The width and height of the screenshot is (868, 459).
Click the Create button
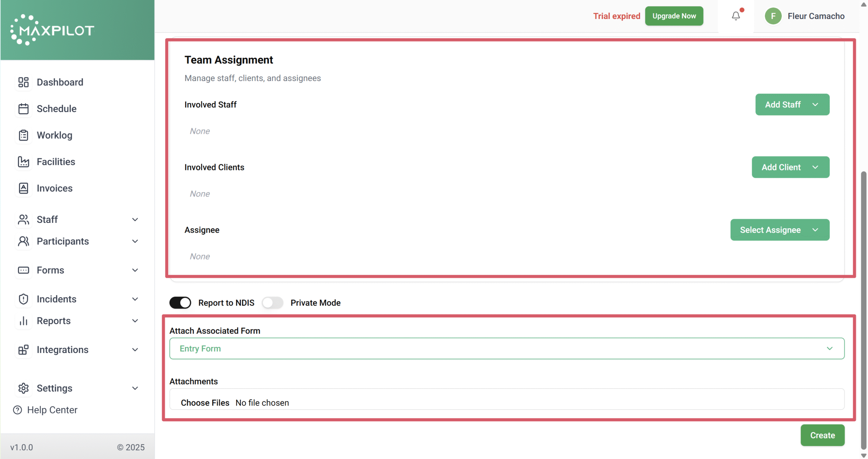tap(822, 435)
